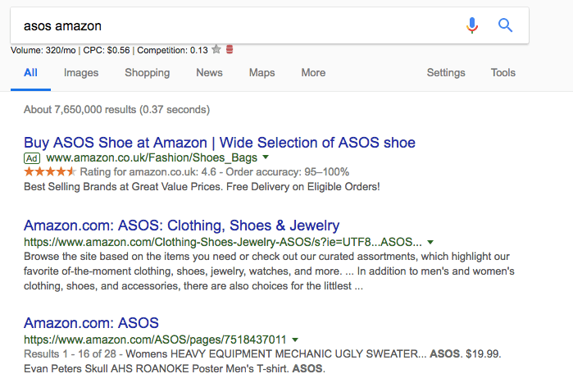
Task: Open the dropdown arrow beside amazon.co.uk/Fashion/Shoes_Bags
Action: tap(266, 157)
